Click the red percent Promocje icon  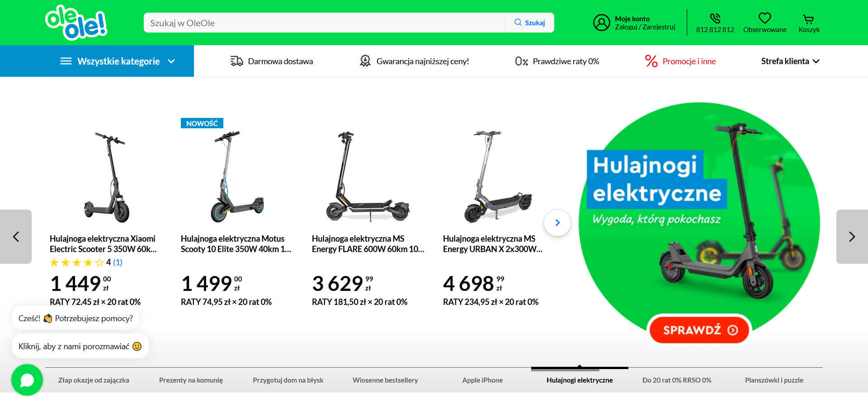coord(651,61)
